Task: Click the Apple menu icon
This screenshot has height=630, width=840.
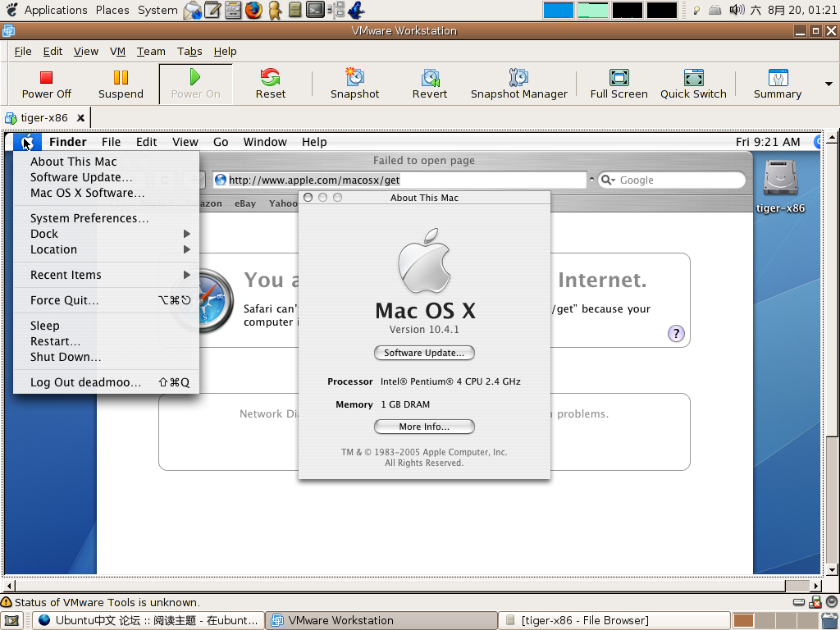Action: (27, 142)
